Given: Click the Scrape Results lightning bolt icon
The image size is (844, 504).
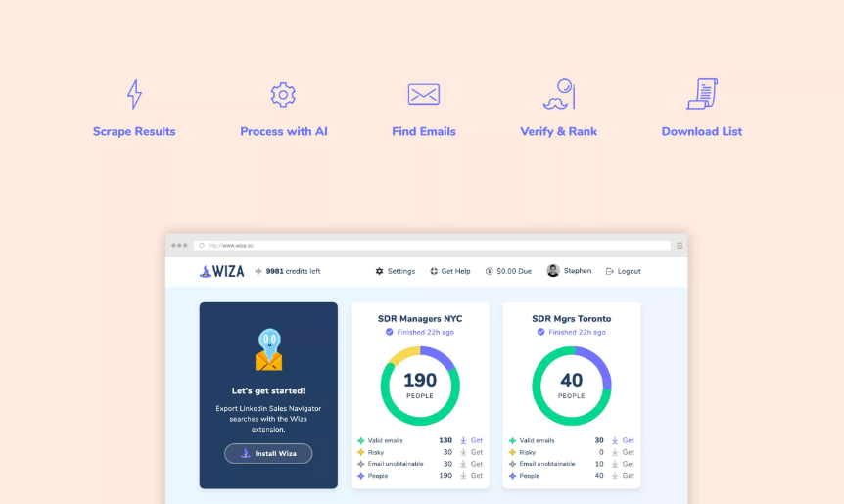Looking at the screenshot, I should (x=134, y=94).
